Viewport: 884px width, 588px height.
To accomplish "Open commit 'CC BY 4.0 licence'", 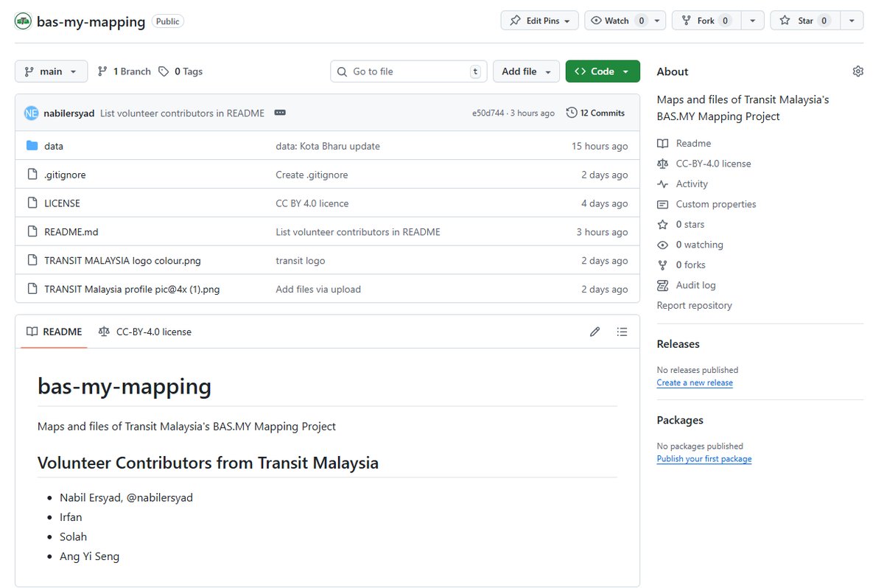I will click(x=312, y=203).
